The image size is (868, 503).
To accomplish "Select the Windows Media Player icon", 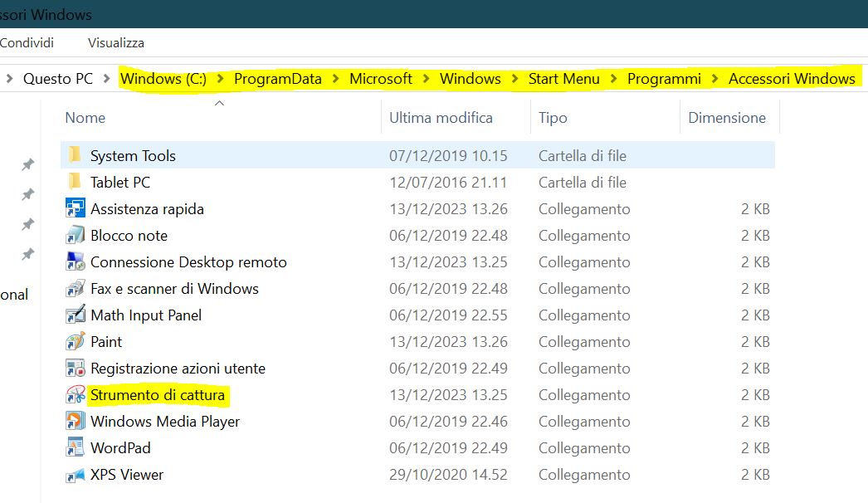I will pyautogui.click(x=76, y=421).
